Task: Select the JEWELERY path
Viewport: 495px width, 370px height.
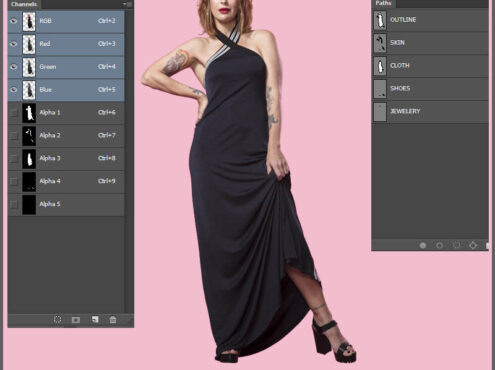Action: [430, 112]
